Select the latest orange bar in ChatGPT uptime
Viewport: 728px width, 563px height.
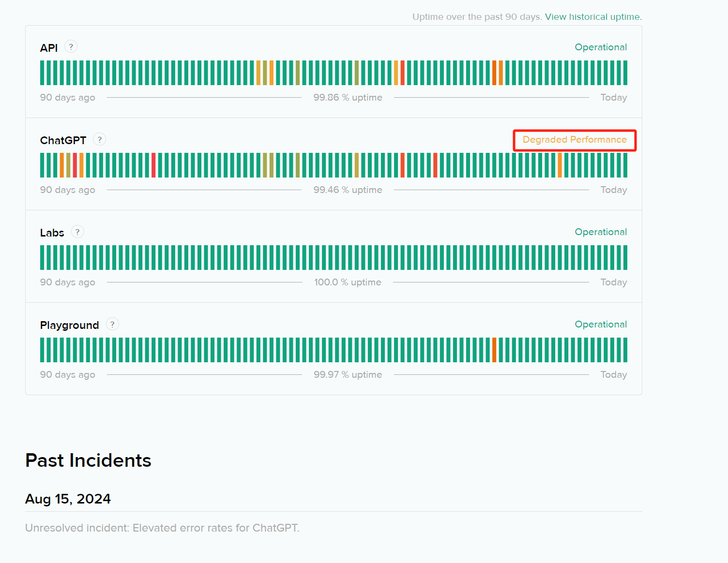(560, 165)
